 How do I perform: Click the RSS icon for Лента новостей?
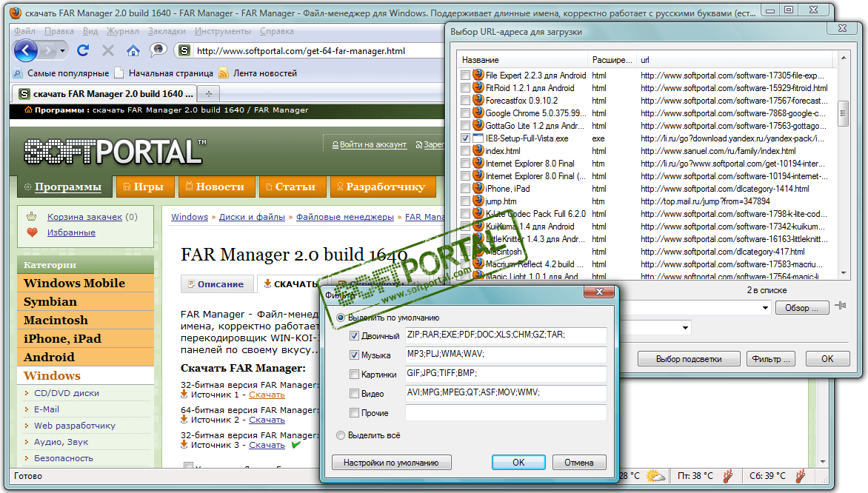point(224,73)
